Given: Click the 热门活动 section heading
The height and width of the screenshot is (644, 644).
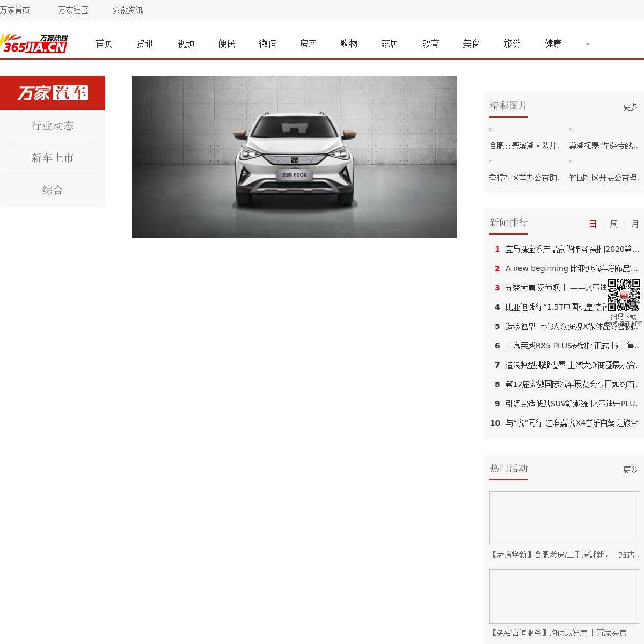Looking at the screenshot, I should (x=509, y=469).
